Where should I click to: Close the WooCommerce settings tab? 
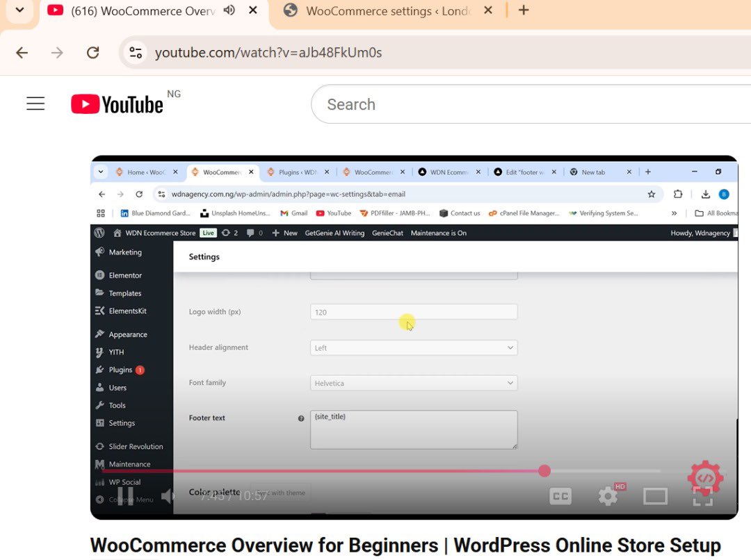coord(487,10)
